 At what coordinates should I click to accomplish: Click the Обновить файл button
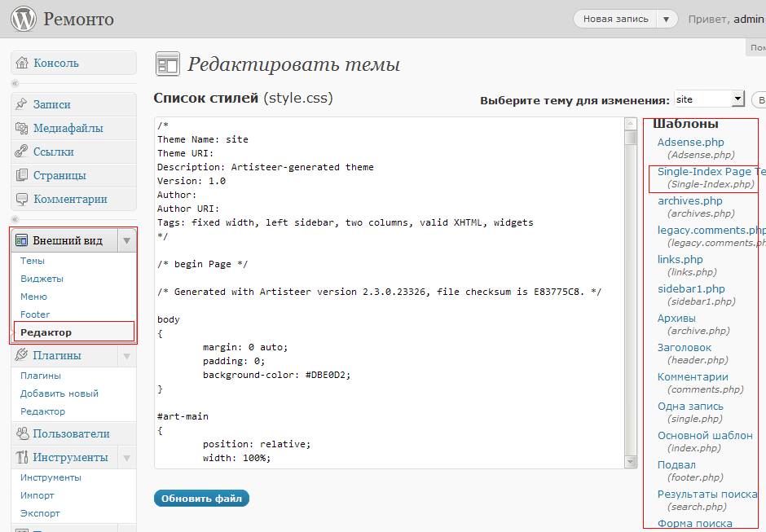201,499
